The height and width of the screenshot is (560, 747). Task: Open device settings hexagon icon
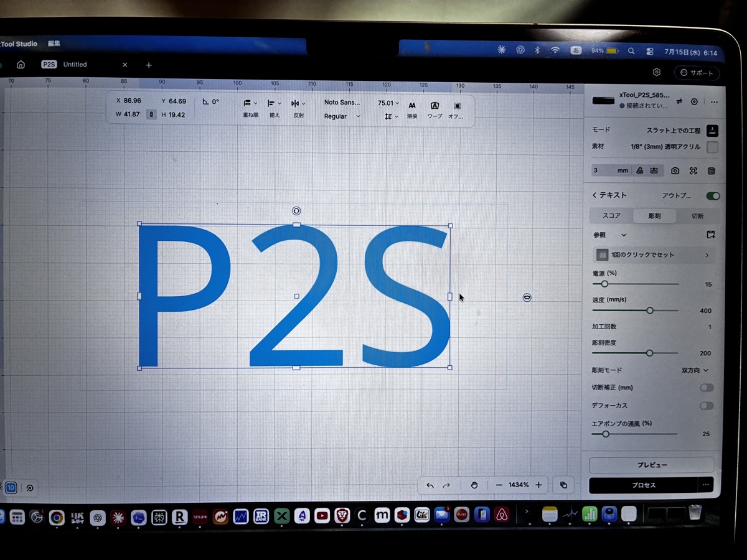tap(695, 101)
